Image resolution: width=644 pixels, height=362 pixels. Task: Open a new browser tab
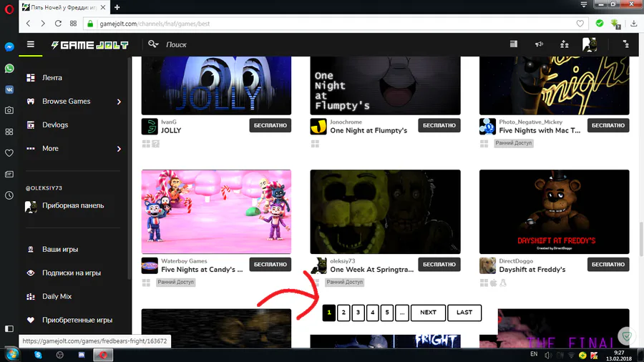[x=117, y=7]
